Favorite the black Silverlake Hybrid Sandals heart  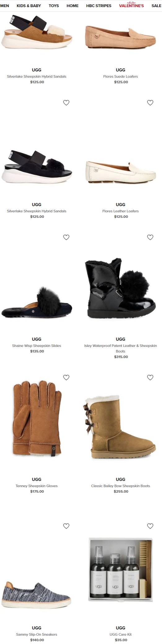[x=66, y=103]
